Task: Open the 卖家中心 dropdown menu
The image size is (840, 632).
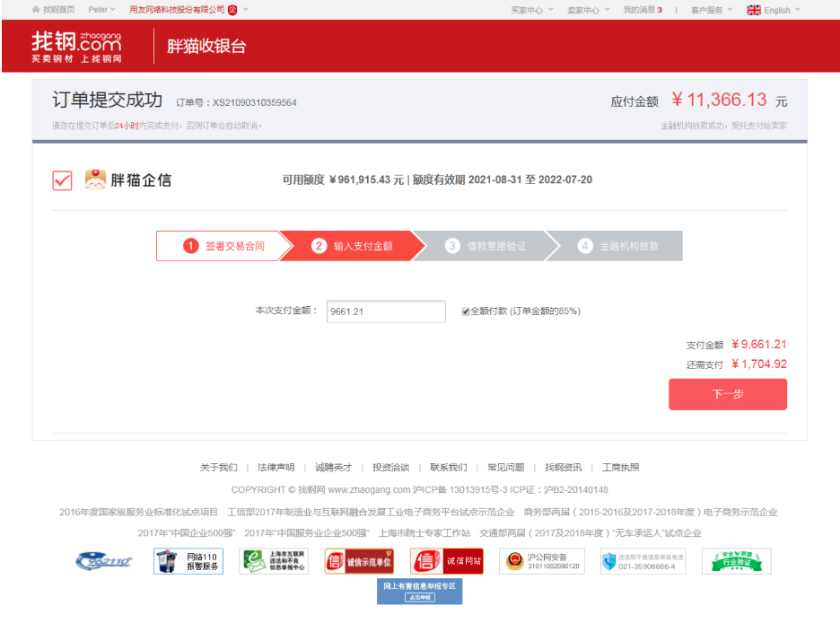Action: [589, 10]
